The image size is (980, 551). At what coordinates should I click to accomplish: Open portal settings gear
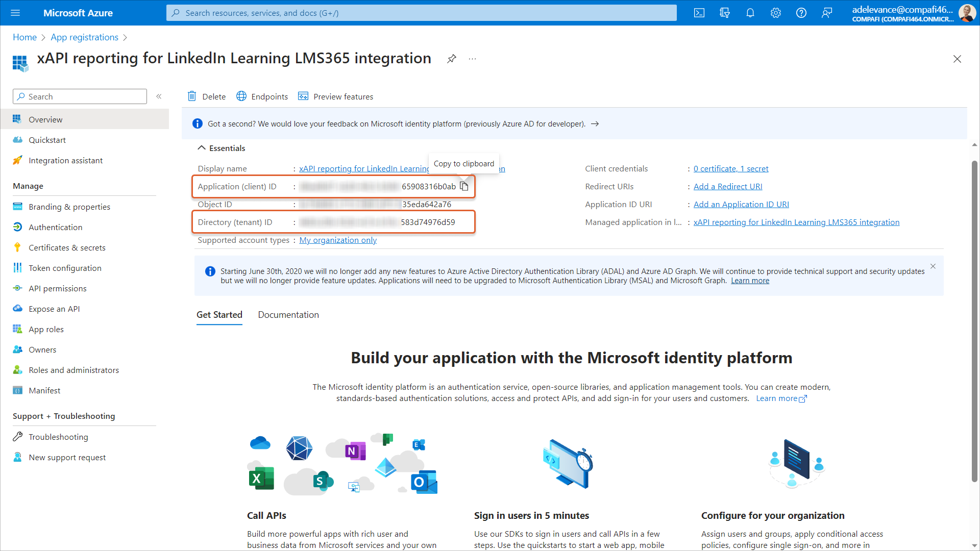(x=775, y=13)
